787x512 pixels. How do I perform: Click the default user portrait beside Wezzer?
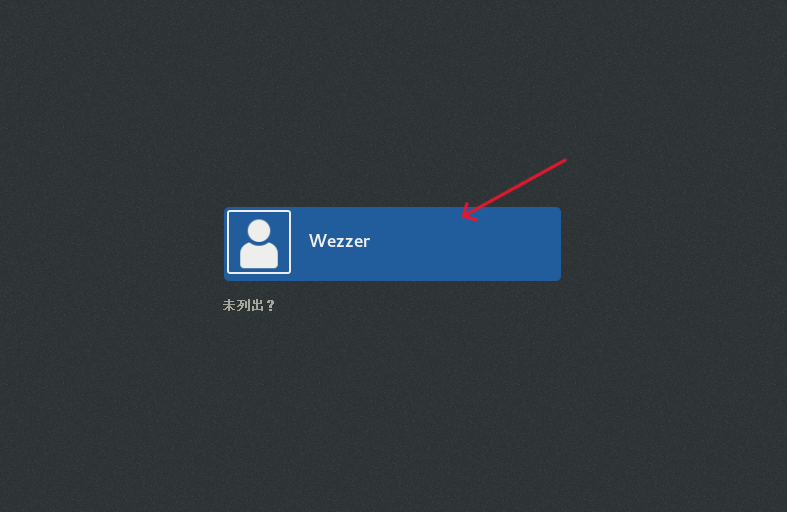click(259, 242)
